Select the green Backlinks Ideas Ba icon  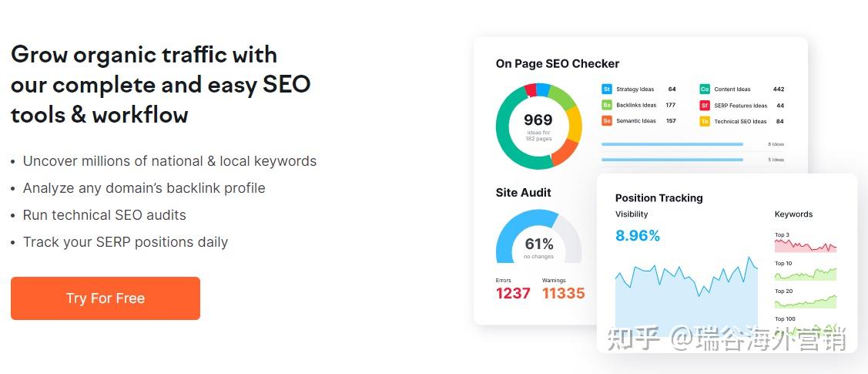click(607, 106)
